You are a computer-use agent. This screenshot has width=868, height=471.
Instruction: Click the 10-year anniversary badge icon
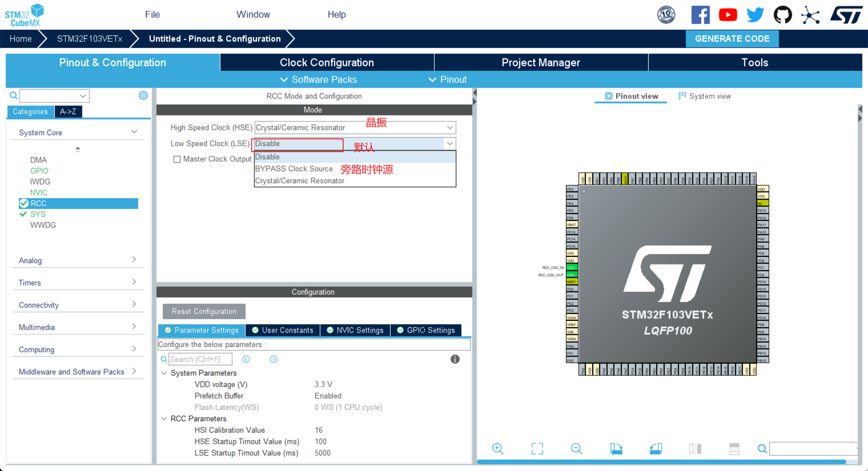coord(666,15)
